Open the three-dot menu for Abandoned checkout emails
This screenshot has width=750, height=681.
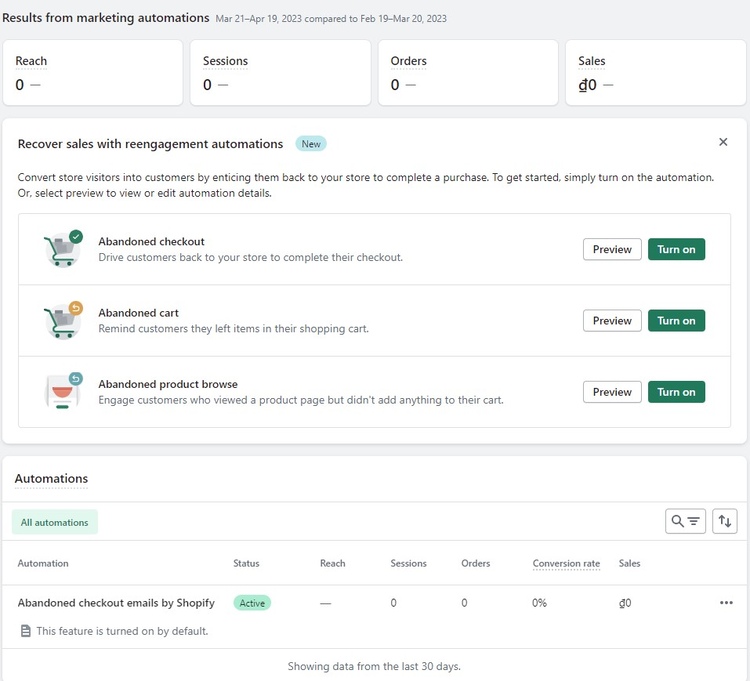coord(726,603)
